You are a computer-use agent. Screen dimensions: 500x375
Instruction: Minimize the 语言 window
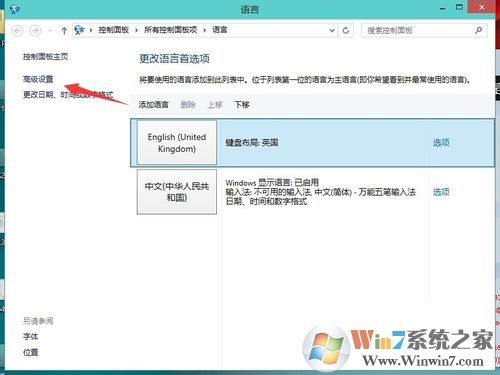click(x=443, y=8)
